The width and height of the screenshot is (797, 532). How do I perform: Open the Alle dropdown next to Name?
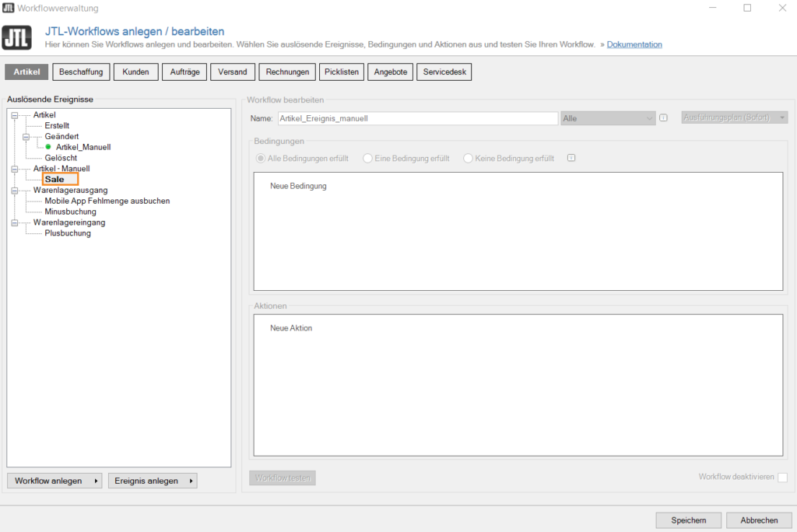click(608, 118)
